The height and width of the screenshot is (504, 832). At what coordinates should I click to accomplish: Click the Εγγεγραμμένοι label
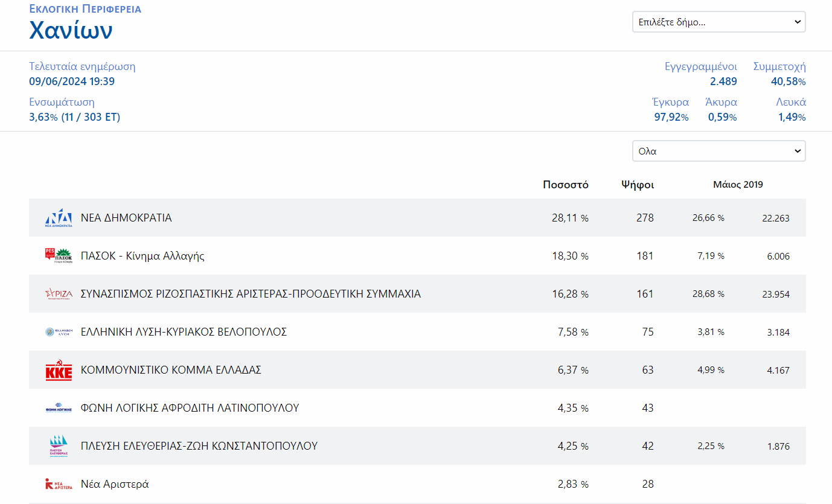(701, 67)
